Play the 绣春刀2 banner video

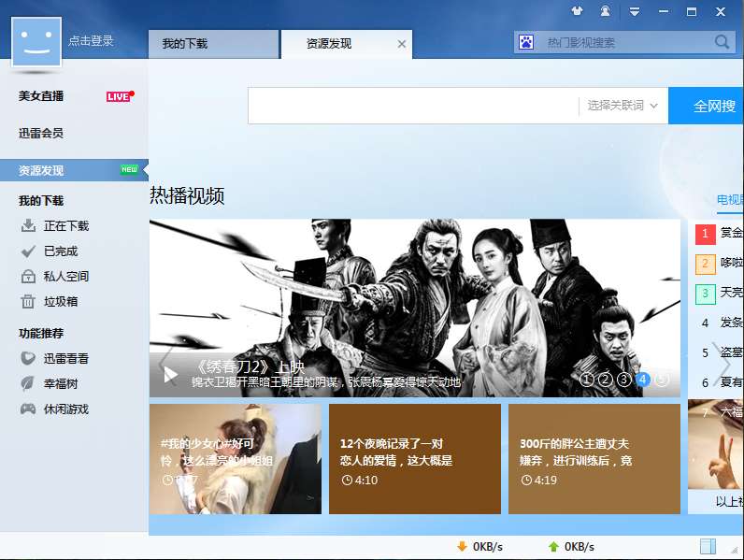(x=170, y=375)
